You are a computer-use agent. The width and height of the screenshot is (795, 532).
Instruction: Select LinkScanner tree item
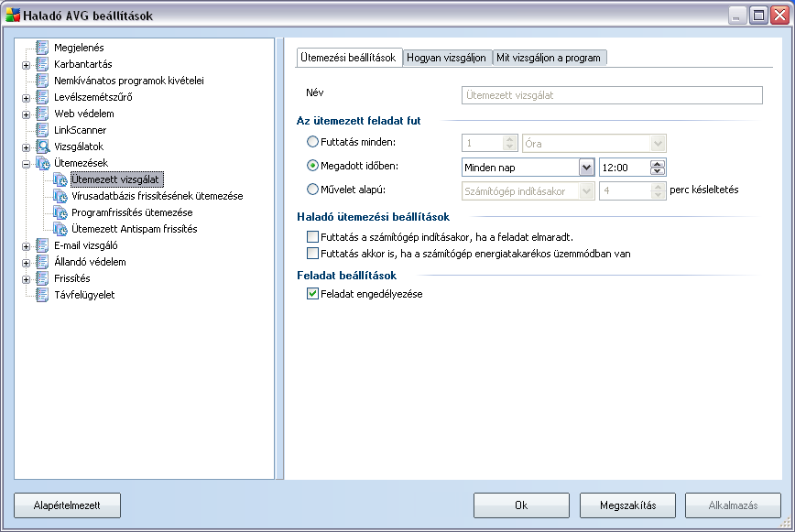pyautogui.click(x=80, y=130)
